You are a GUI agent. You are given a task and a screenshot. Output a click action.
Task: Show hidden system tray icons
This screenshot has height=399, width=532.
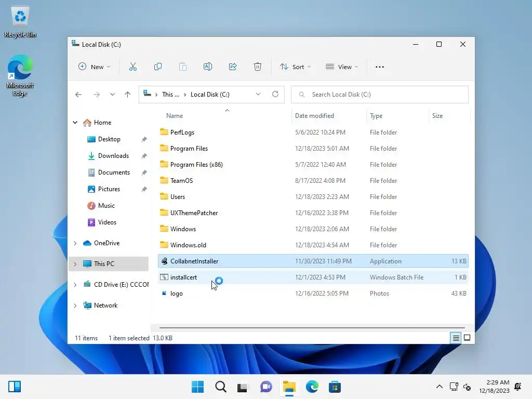440,387
